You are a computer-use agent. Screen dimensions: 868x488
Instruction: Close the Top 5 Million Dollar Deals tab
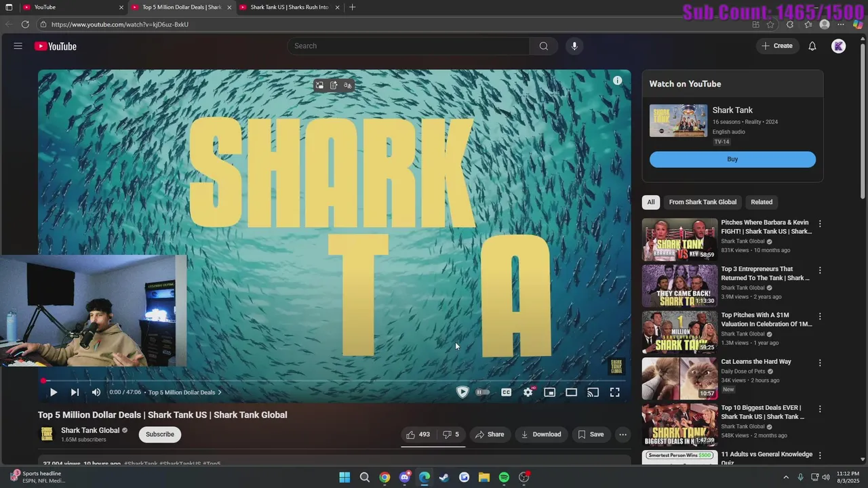click(x=229, y=7)
